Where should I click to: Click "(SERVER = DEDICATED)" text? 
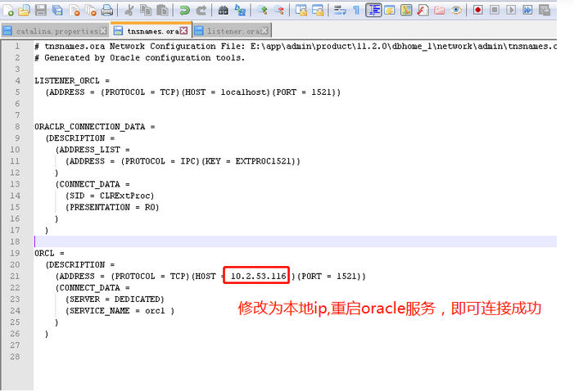tap(115, 299)
